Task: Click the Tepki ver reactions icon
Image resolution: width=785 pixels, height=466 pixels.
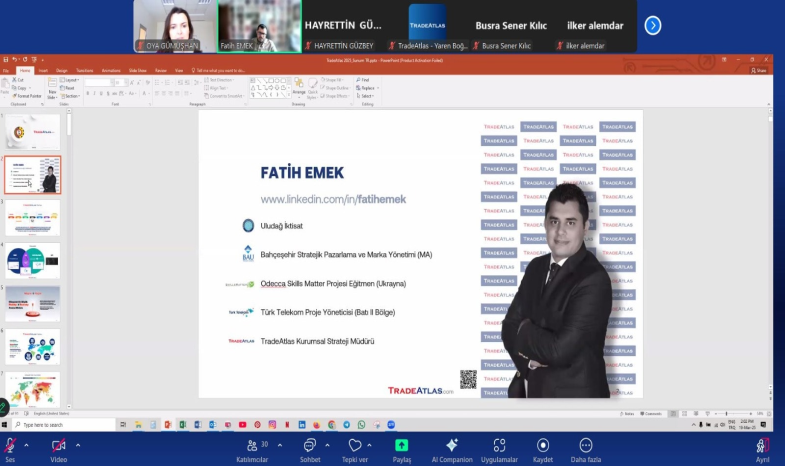Action: (354, 446)
